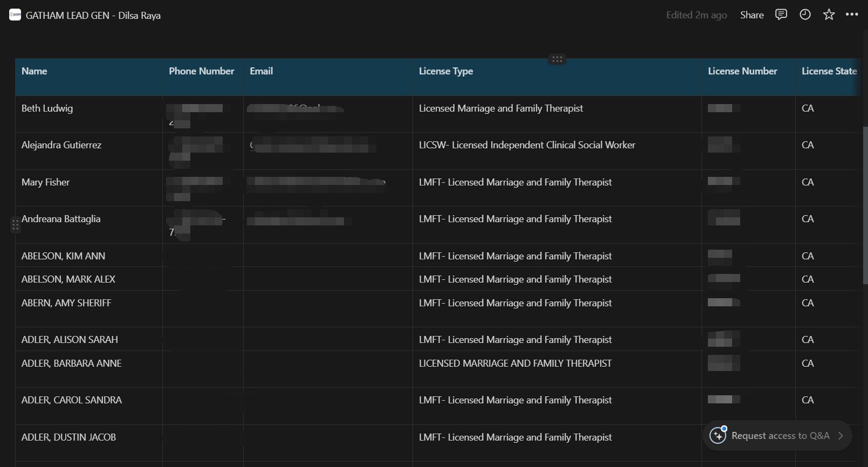This screenshot has height=467, width=868.
Task: Click the LICSW license type cell
Action: [x=557, y=152]
